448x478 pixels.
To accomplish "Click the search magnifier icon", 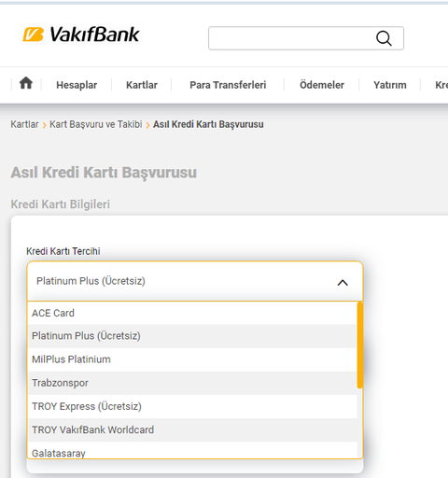I will click(384, 38).
